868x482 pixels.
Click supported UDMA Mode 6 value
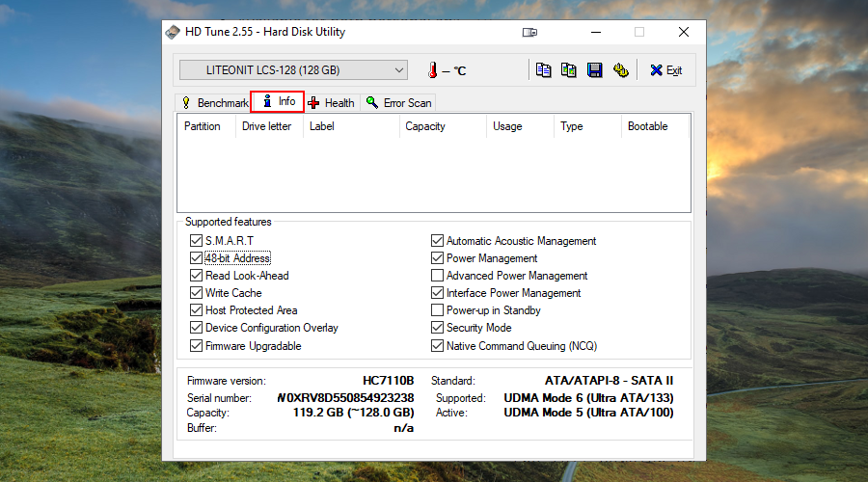[x=588, y=398]
